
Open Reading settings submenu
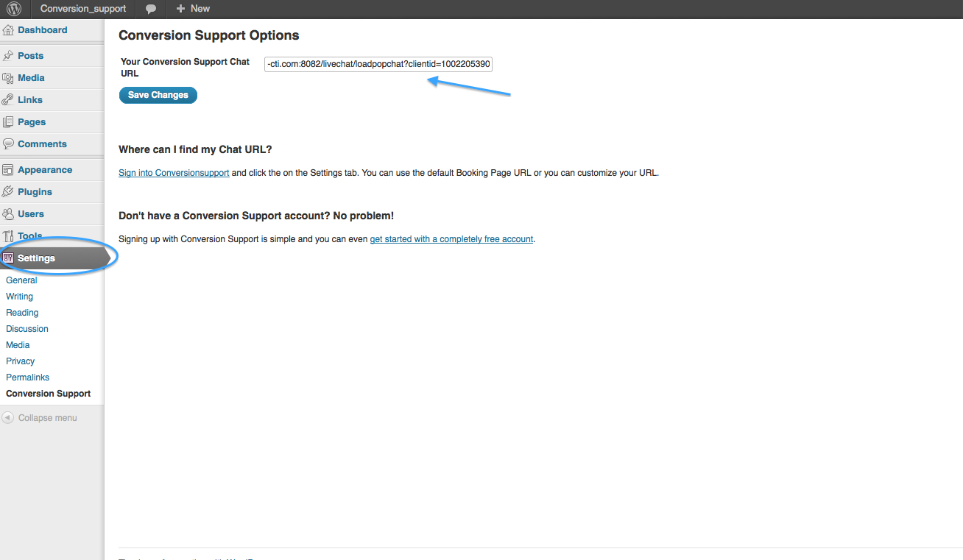(22, 313)
